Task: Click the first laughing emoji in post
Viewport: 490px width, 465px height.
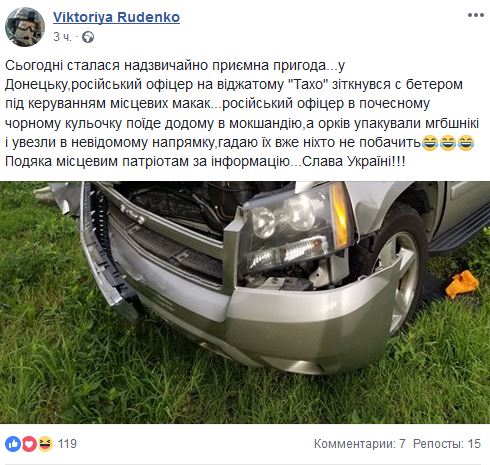Action: click(x=430, y=143)
